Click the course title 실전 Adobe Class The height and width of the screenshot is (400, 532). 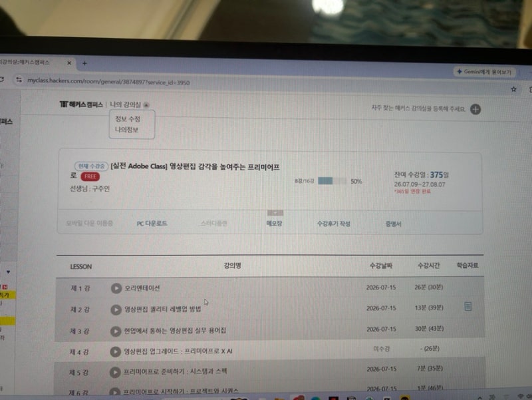[195, 166]
